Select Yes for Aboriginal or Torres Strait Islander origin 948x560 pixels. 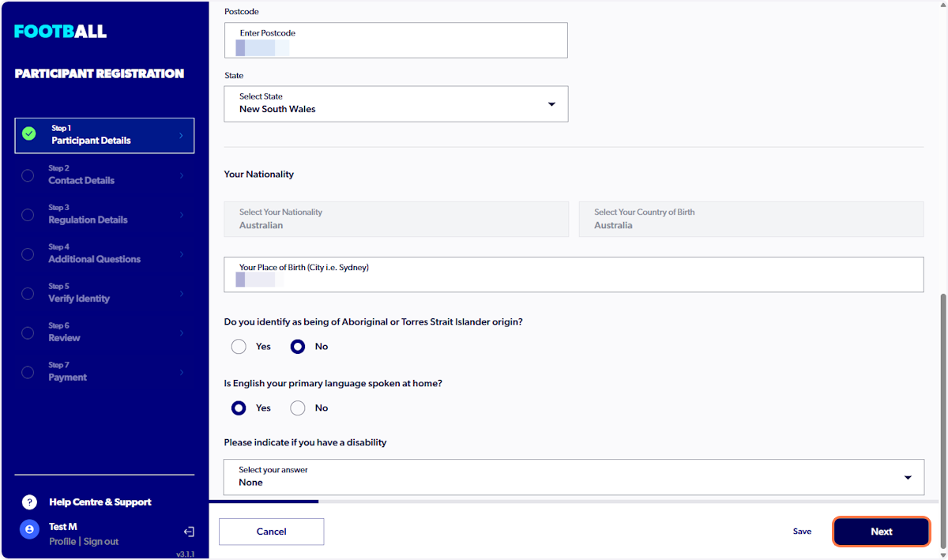point(239,346)
